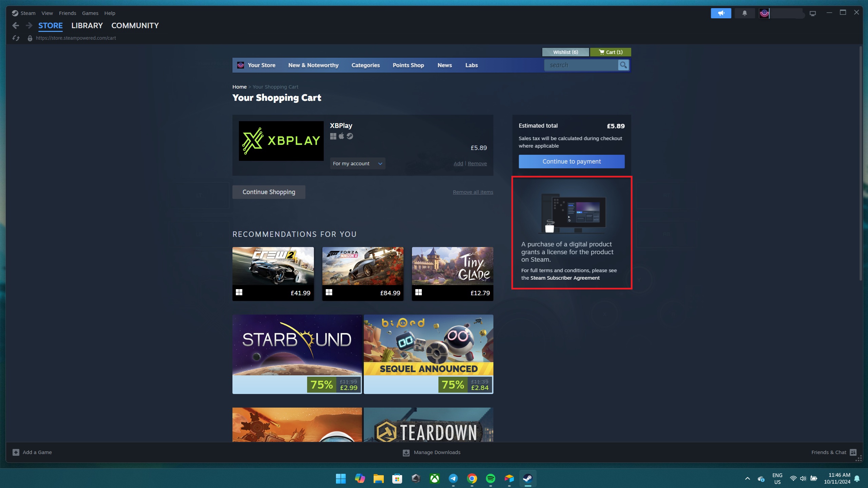868x488 pixels.
Task: Click the Steam user profile icon
Action: 764,13
